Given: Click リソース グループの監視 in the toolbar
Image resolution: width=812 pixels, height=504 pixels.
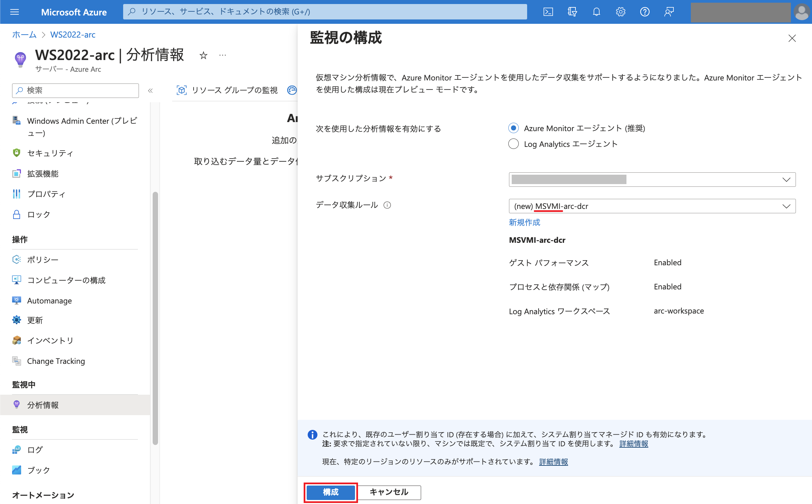Looking at the screenshot, I should 227,90.
